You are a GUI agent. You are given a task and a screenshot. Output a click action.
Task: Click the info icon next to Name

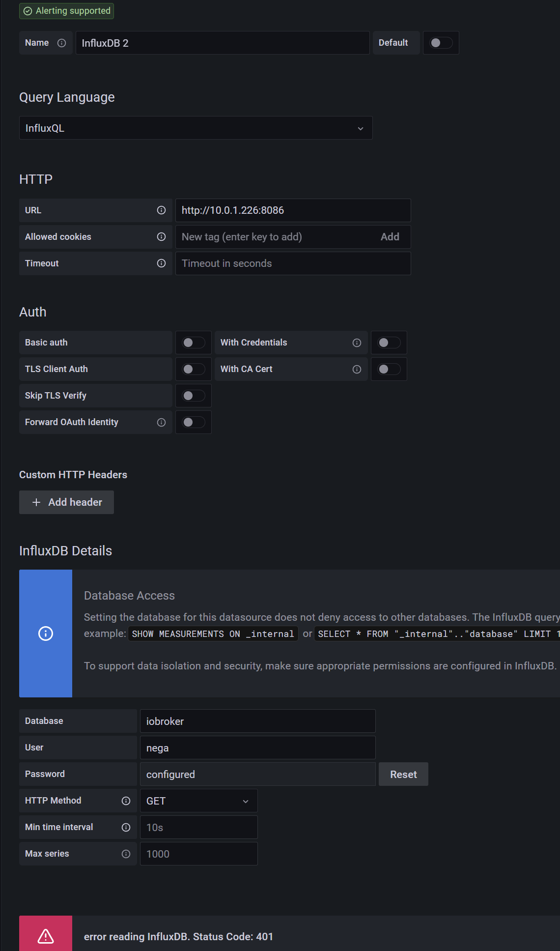click(61, 43)
